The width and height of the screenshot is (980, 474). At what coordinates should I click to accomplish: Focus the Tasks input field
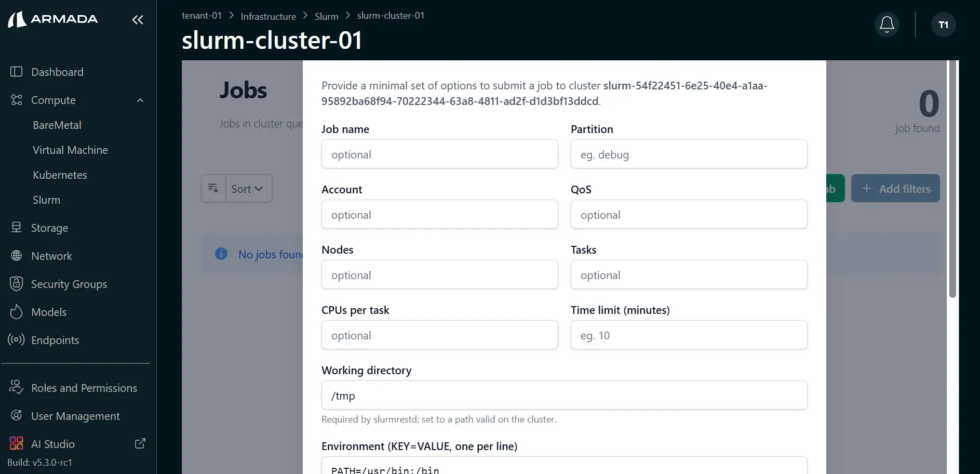click(x=689, y=274)
